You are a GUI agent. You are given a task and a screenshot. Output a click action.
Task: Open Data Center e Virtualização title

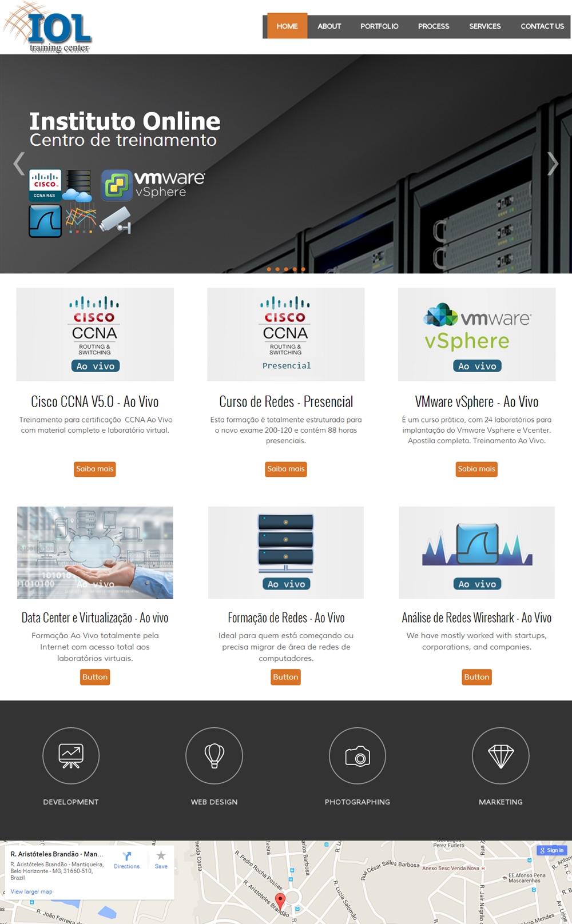tap(95, 618)
